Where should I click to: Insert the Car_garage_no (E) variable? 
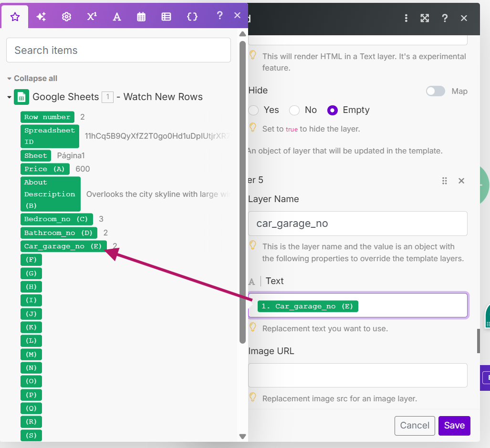(x=63, y=246)
